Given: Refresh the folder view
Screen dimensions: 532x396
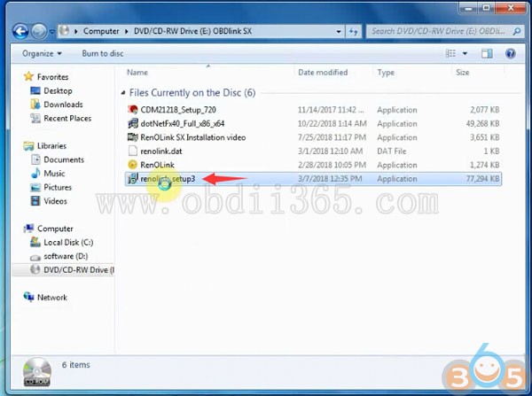Looking at the screenshot, I should 354,32.
